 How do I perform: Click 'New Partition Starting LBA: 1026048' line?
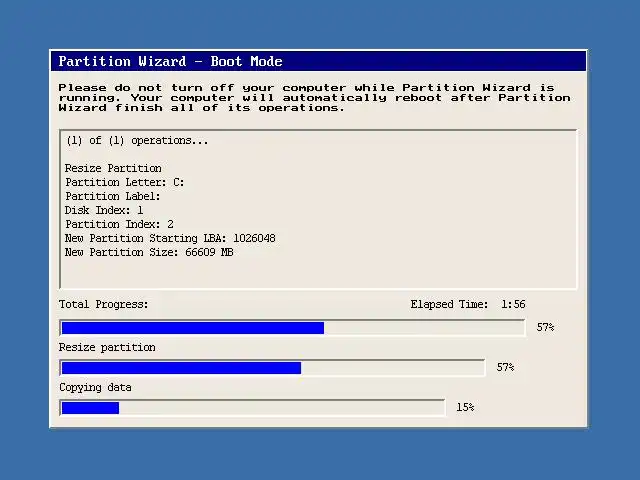[170, 238]
